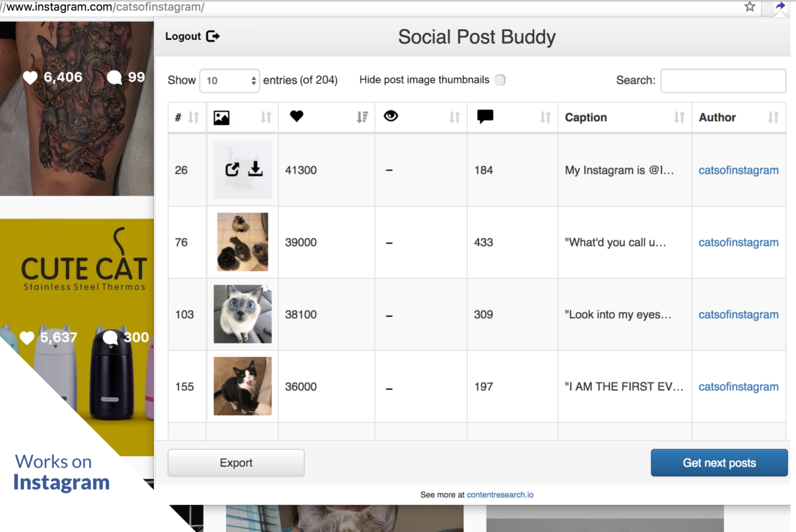Toggle sorting on the Caption column

[678, 117]
